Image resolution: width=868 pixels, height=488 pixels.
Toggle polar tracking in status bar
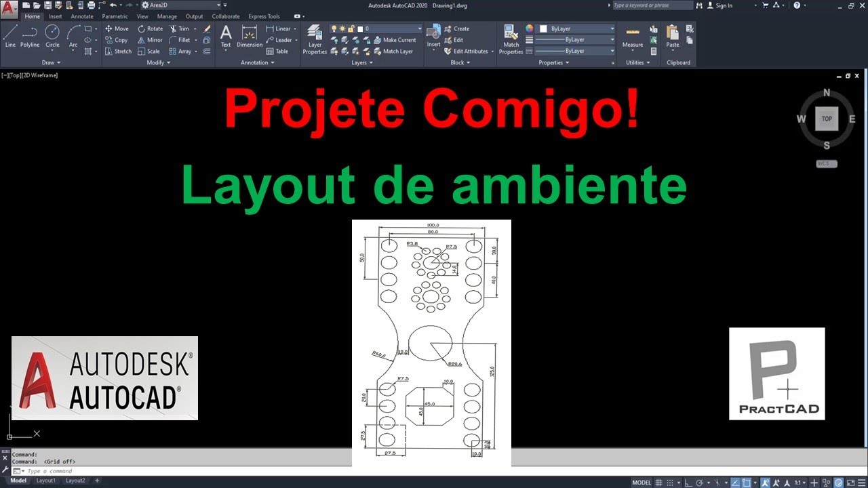click(x=700, y=483)
